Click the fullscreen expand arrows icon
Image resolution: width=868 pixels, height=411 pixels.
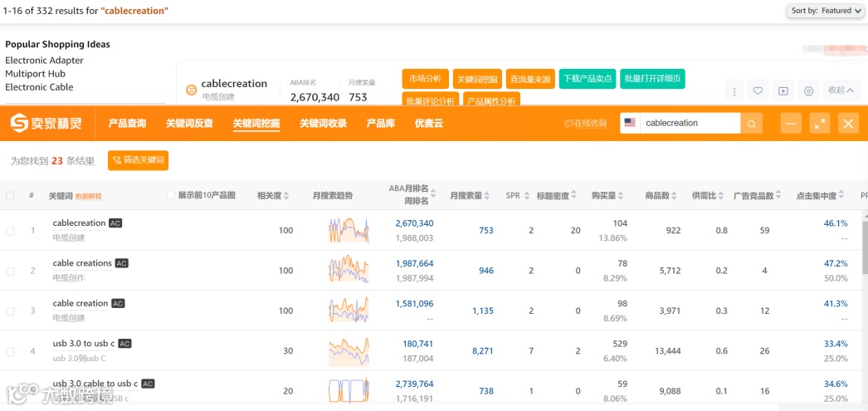pyautogui.click(x=820, y=124)
